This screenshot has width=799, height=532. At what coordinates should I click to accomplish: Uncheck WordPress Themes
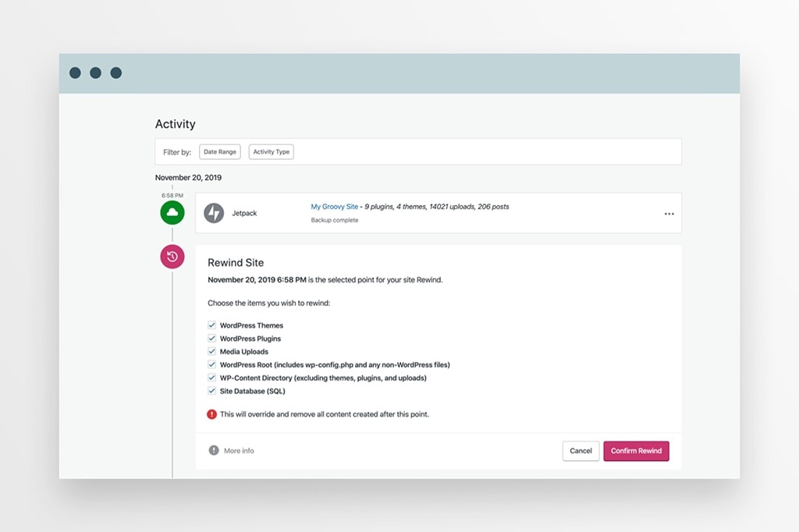[211, 325]
